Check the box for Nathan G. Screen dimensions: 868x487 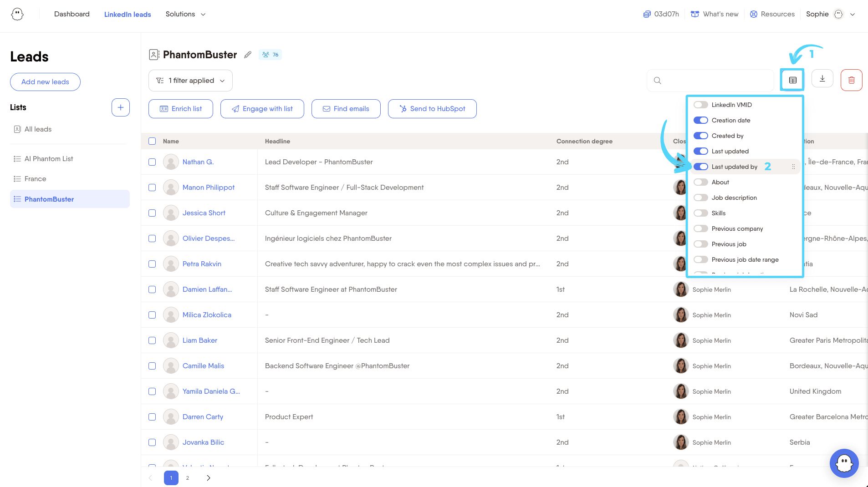click(152, 162)
